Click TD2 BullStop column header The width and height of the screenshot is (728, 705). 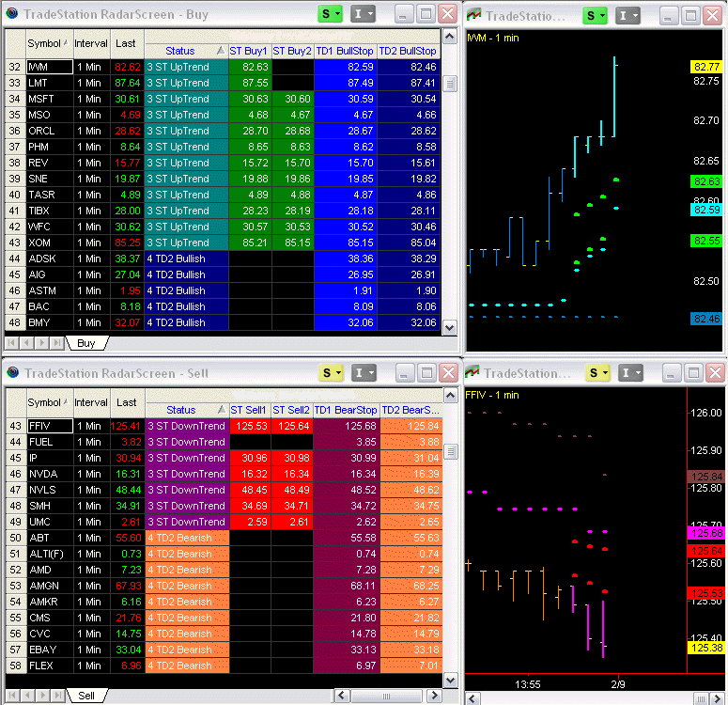coord(408,51)
